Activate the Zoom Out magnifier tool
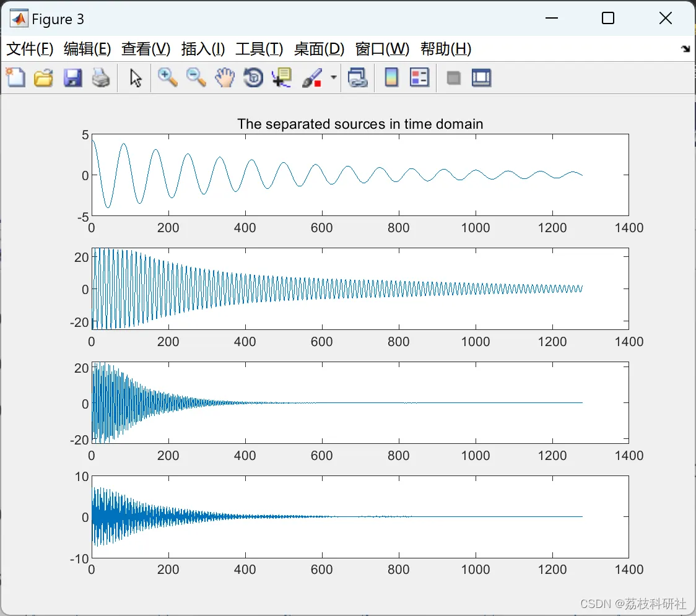 [x=196, y=77]
